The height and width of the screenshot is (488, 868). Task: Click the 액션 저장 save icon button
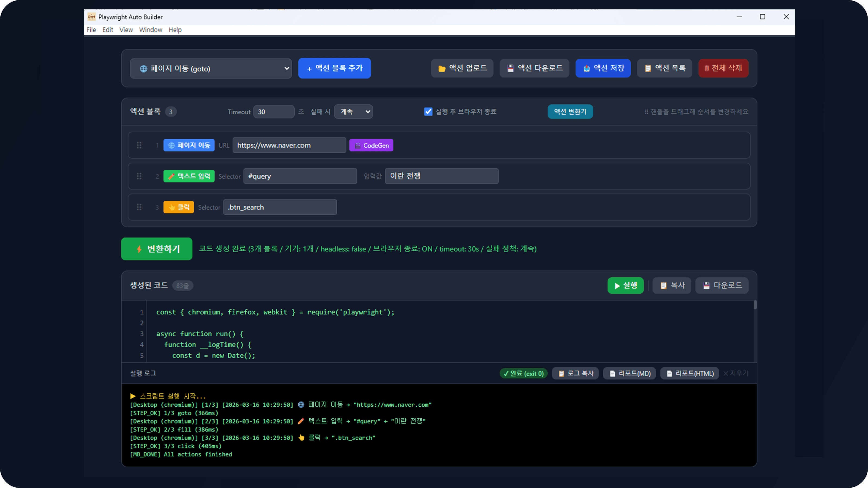[x=603, y=68]
